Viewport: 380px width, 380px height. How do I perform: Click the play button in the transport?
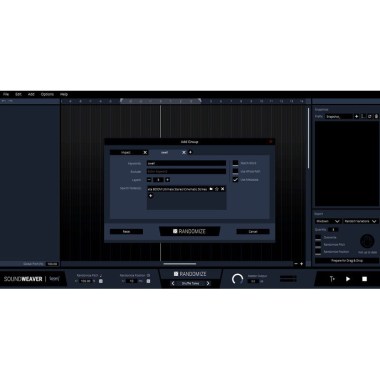(348, 279)
